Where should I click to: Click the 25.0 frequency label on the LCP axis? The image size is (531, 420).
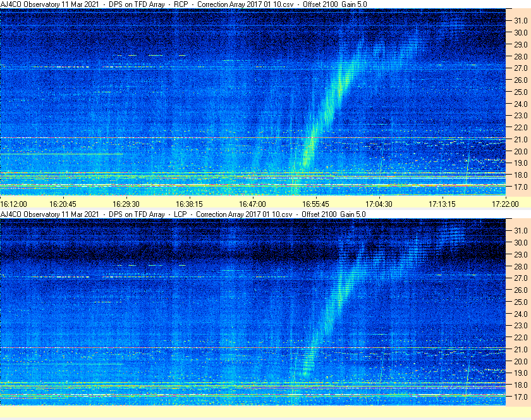(x=521, y=302)
